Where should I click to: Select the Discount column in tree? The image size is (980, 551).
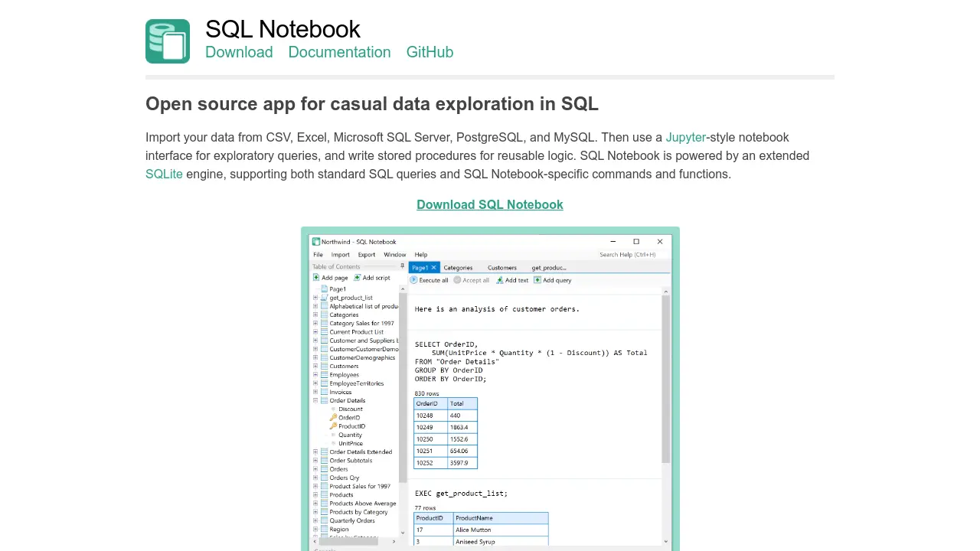(351, 409)
